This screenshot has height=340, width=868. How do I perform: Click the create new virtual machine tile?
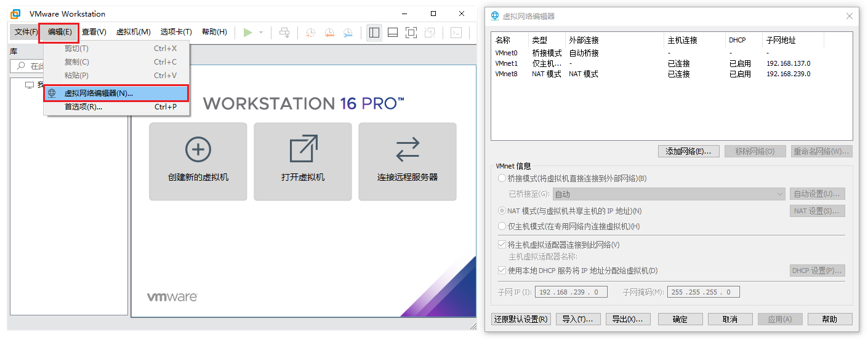(x=198, y=161)
